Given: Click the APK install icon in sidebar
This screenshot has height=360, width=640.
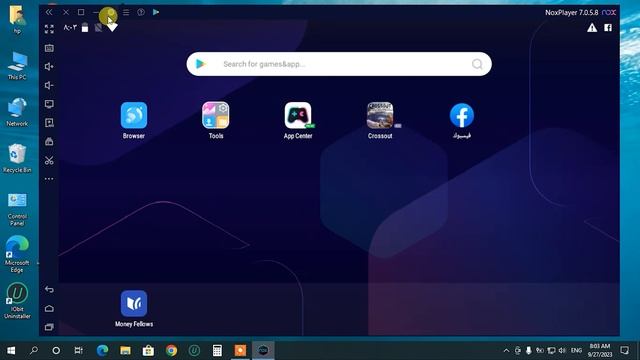Looking at the screenshot, I should coord(49,123).
